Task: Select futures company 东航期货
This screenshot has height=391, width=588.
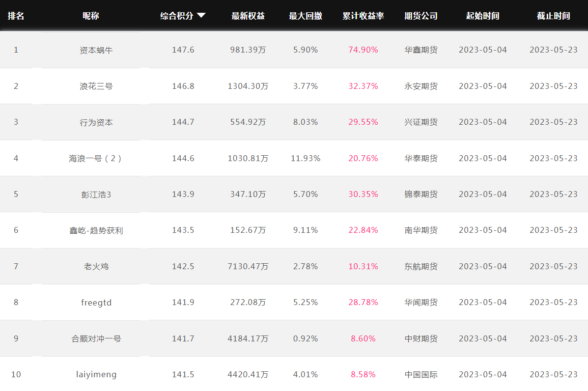Action: (421, 266)
